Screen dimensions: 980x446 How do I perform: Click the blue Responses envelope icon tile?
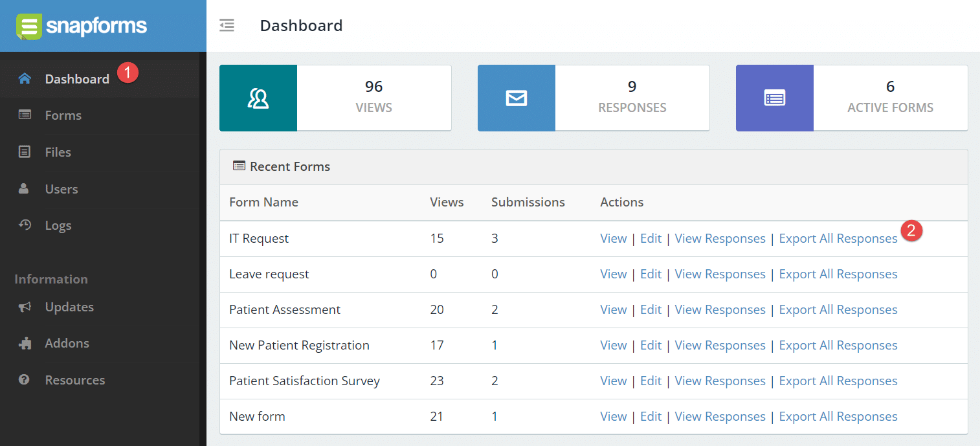[517, 98]
